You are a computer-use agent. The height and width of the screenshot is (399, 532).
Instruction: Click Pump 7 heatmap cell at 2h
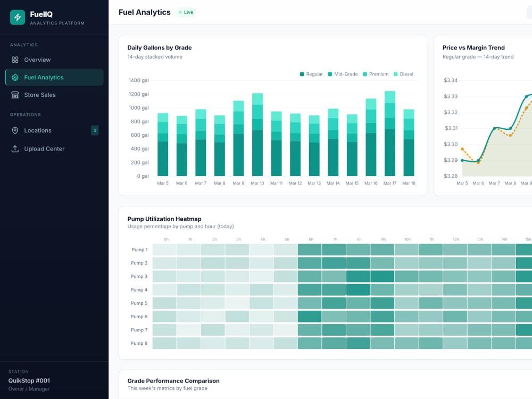[x=213, y=330]
